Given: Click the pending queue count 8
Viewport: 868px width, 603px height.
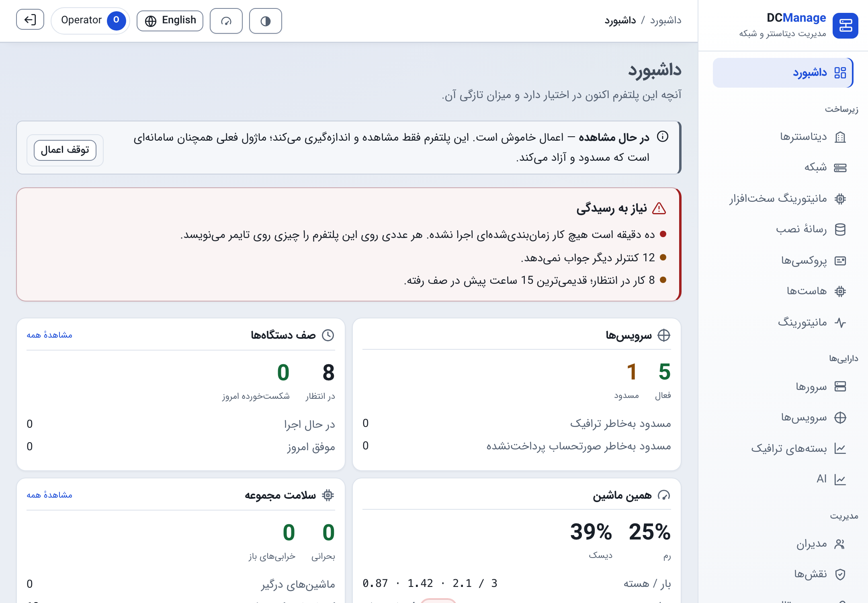Looking at the screenshot, I should [329, 372].
